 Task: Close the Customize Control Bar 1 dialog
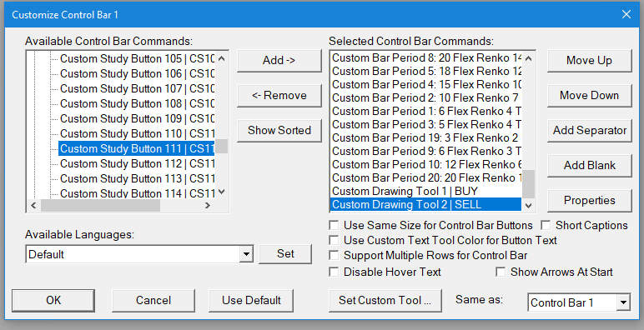point(626,14)
